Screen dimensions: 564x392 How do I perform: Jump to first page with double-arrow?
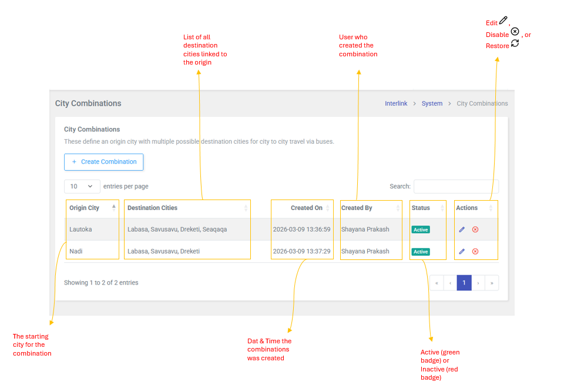437,283
